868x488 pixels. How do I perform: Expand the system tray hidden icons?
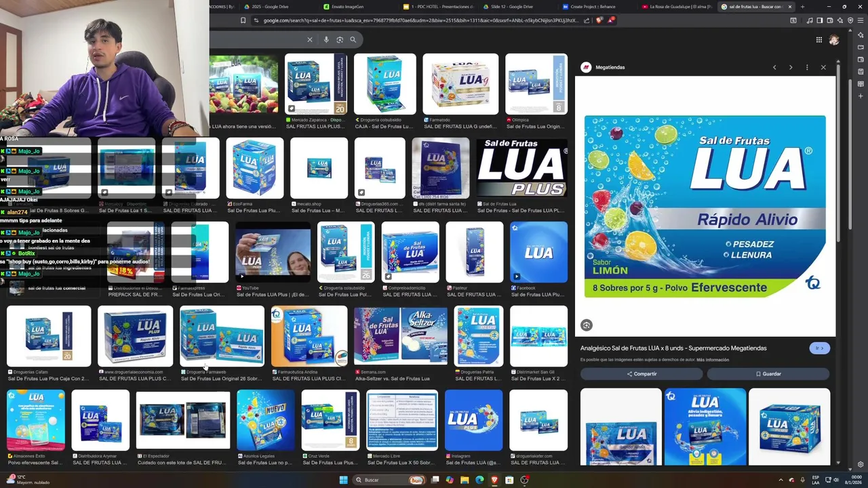[x=781, y=480]
